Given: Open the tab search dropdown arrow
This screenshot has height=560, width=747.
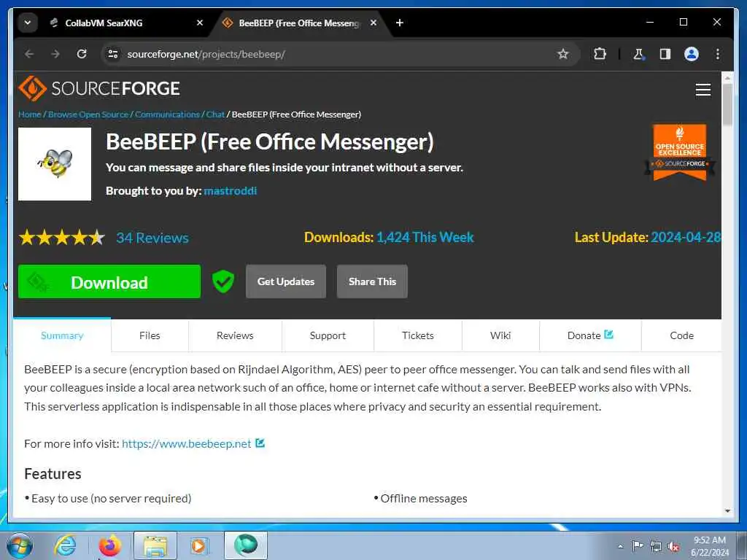Looking at the screenshot, I should coord(28,23).
